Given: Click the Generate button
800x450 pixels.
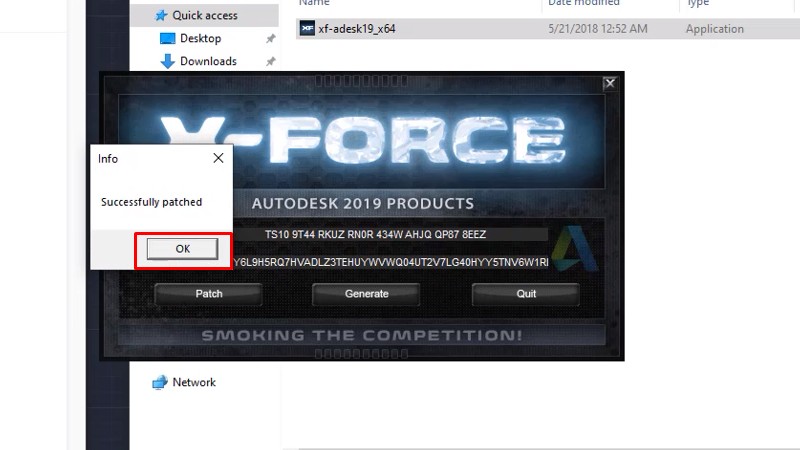Looking at the screenshot, I should pyautogui.click(x=366, y=294).
